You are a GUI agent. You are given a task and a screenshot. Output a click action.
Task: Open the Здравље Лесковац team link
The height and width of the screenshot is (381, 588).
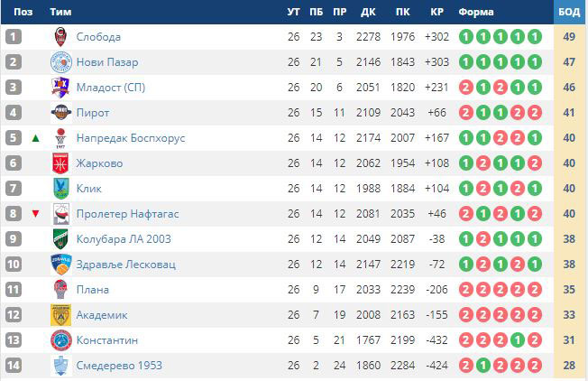[125, 265]
